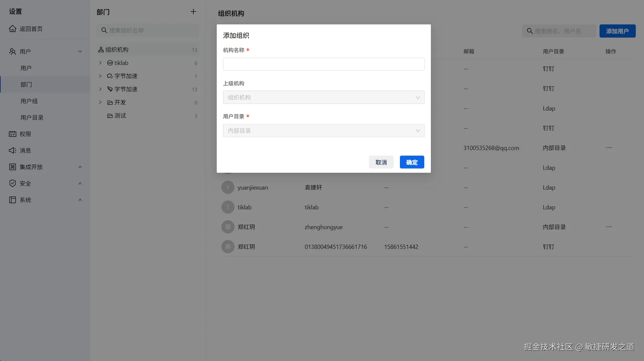Open the 上级机构 dropdown
This screenshot has width=644, height=361.
(x=323, y=98)
